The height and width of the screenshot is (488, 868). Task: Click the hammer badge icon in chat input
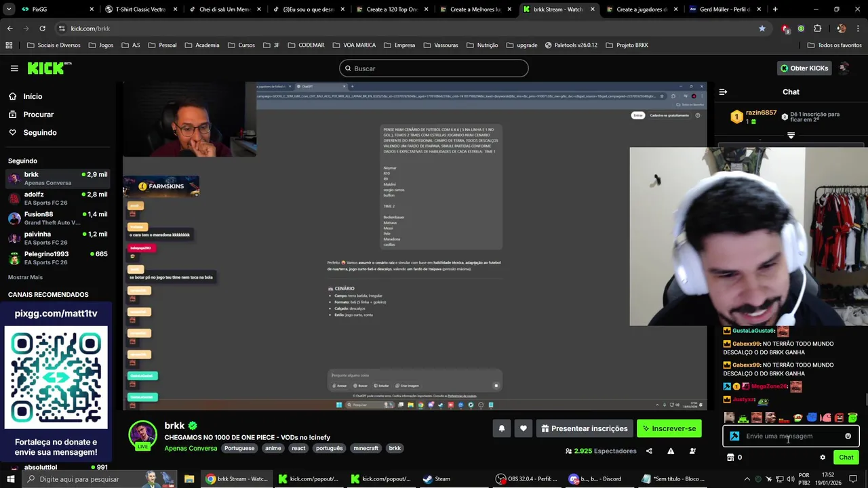click(x=734, y=436)
